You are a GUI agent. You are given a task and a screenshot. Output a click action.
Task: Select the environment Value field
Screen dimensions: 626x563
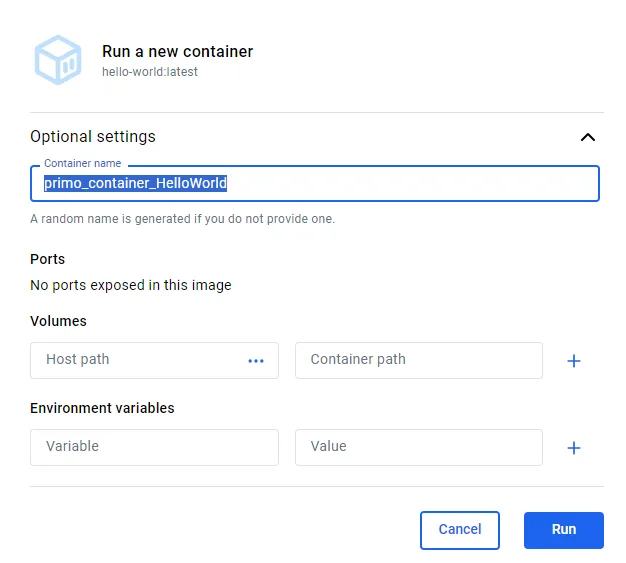coord(419,447)
